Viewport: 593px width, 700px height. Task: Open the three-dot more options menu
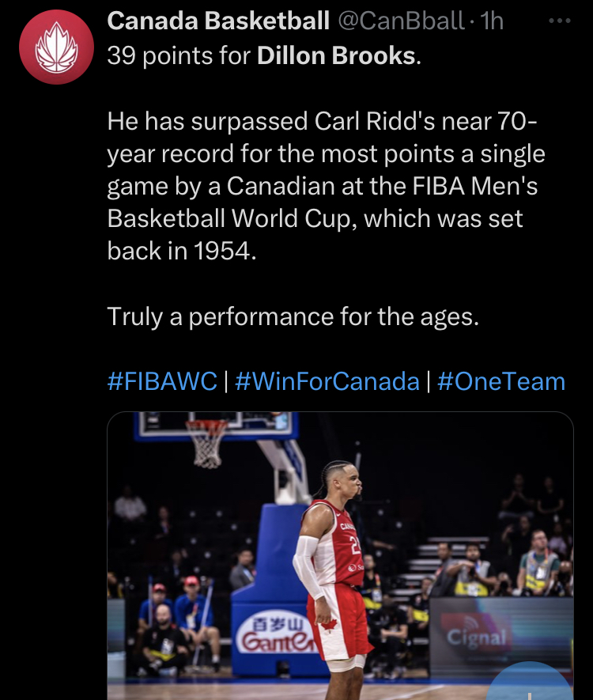click(560, 21)
